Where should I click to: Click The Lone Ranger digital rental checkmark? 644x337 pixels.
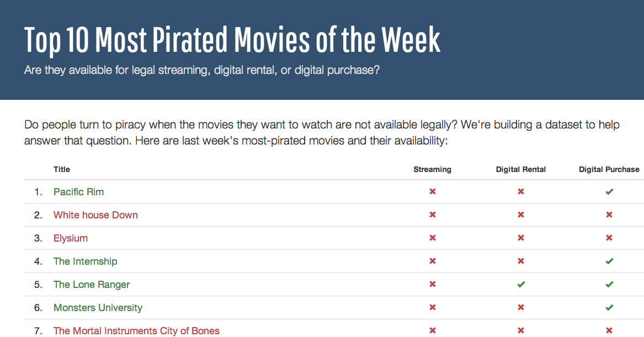(521, 285)
